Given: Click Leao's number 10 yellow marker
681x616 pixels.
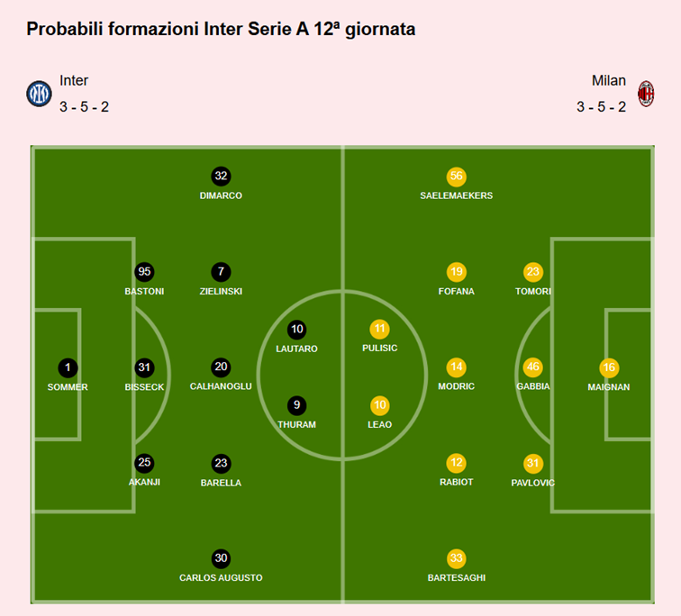Looking at the screenshot, I should [x=379, y=405].
